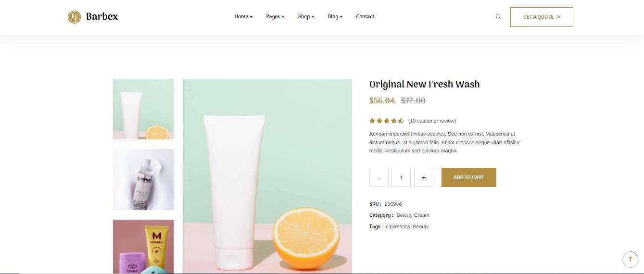The image size is (644, 274).
Task: Add the product to cart
Action: tap(468, 177)
